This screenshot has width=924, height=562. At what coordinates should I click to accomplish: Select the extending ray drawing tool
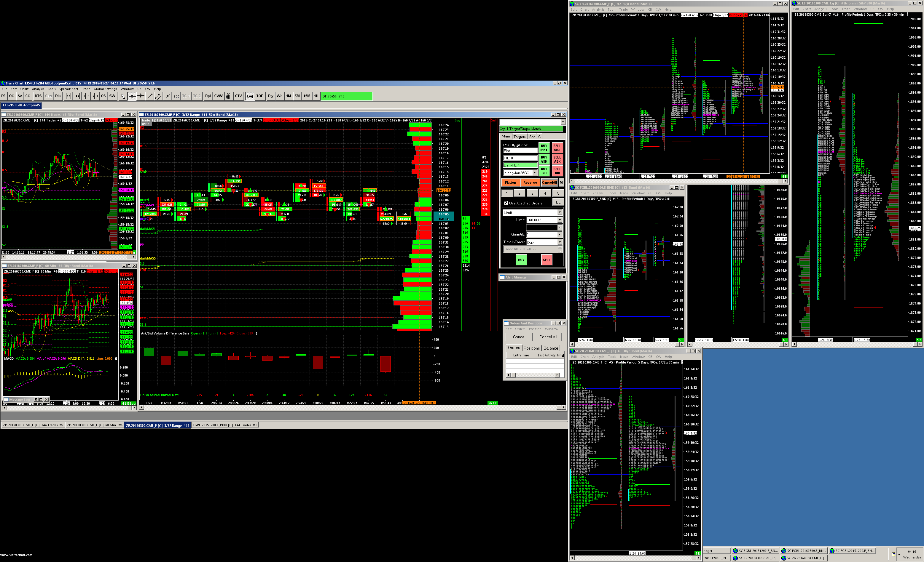click(167, 96)
